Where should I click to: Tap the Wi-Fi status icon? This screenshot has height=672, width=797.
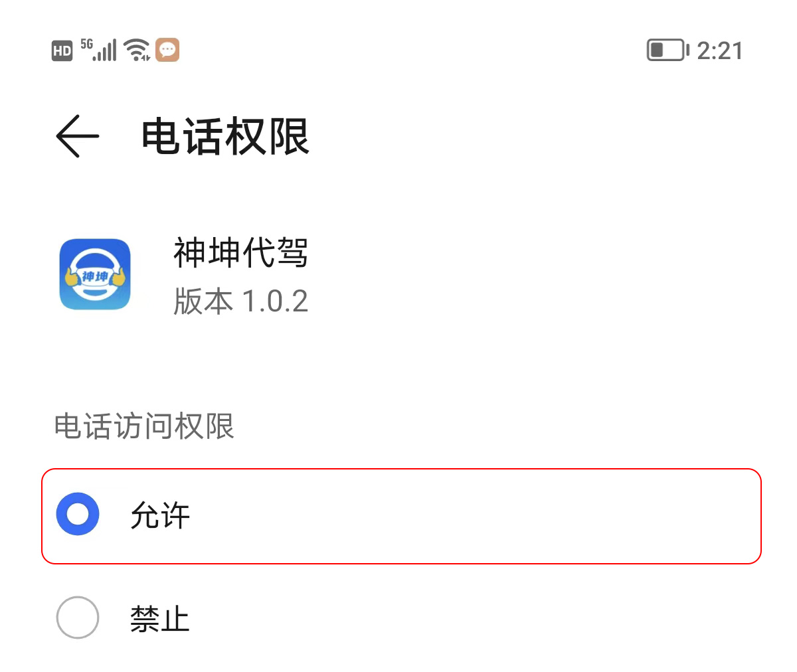[137, 50]
